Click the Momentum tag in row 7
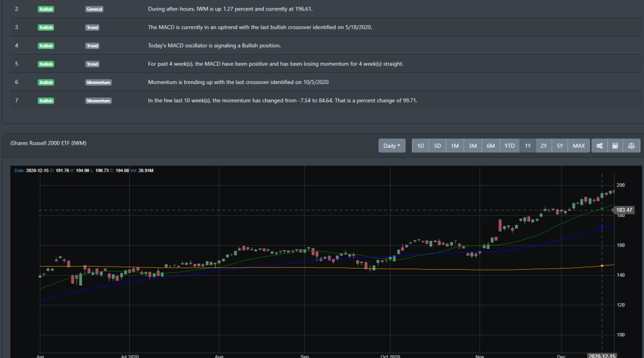This screenshot has width=644, height=358. pos(98,101)
